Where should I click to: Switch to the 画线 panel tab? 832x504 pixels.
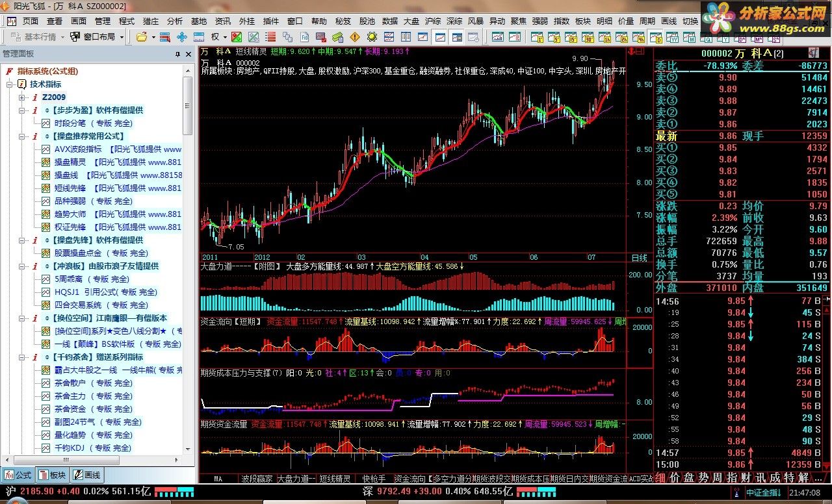(x=87, y=475)
